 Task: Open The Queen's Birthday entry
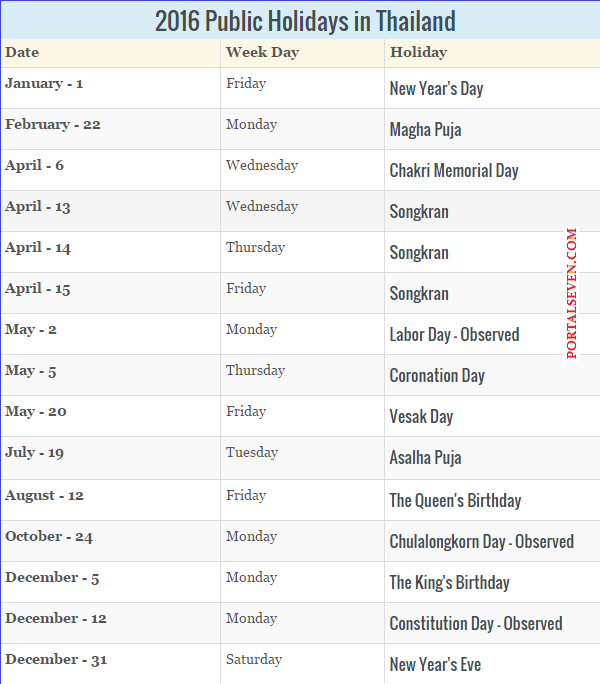[x=455, y=500]
